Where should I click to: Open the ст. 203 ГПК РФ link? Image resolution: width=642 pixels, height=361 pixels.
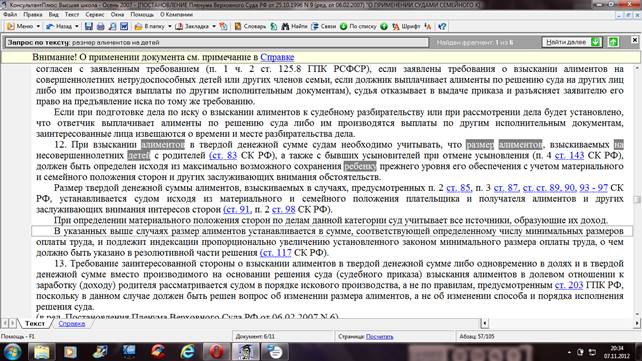(x=569, y=285)
